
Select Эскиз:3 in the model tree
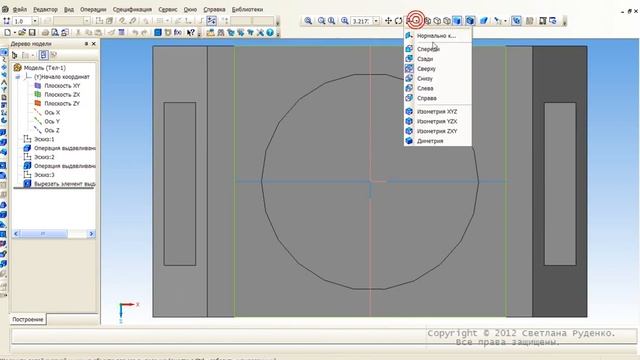44,175
